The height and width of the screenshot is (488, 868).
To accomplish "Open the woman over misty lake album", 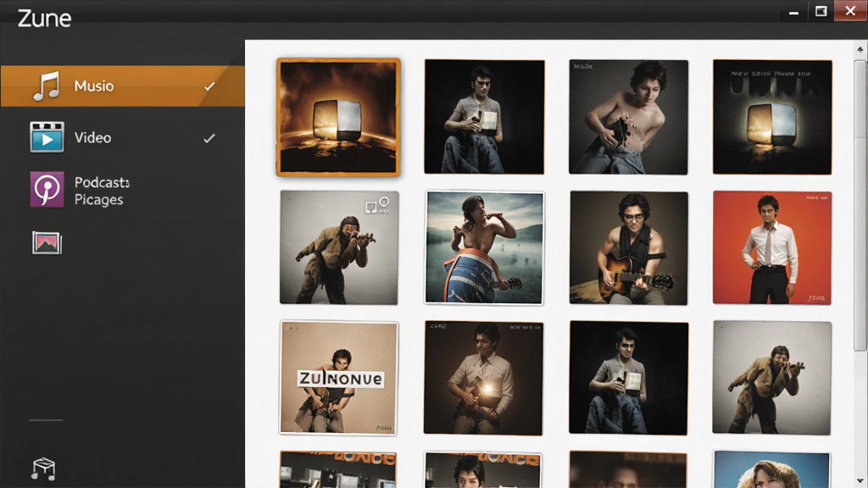I will pyautogui.click(x=484, y=247).
